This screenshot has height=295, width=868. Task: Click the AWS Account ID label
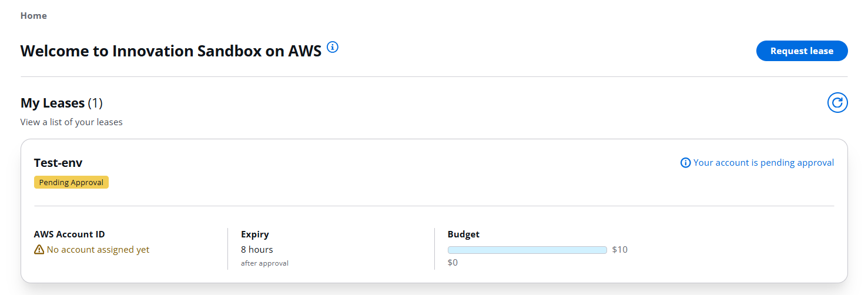pos(69,234)
